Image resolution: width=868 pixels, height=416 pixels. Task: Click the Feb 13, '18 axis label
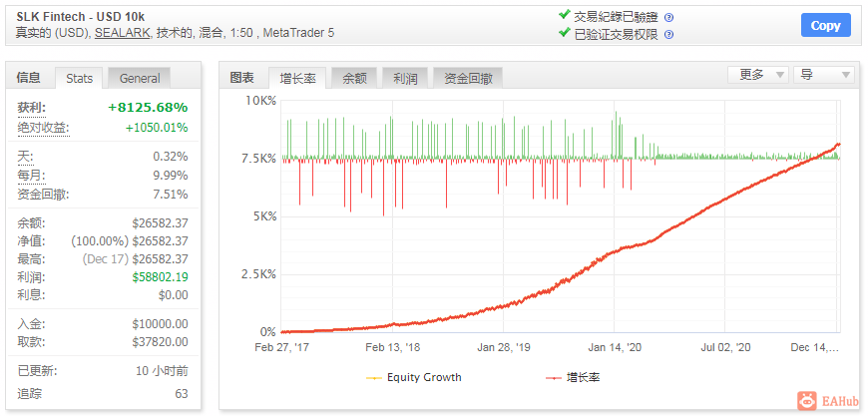coord(393,347)
